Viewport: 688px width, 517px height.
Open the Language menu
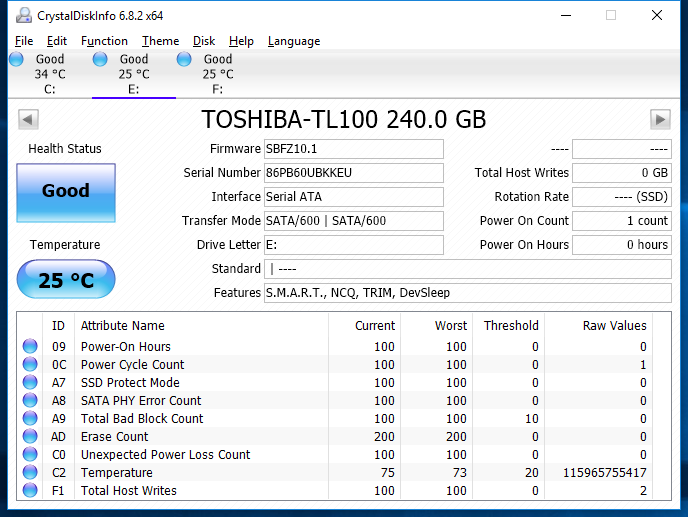[x=294, y=41]
